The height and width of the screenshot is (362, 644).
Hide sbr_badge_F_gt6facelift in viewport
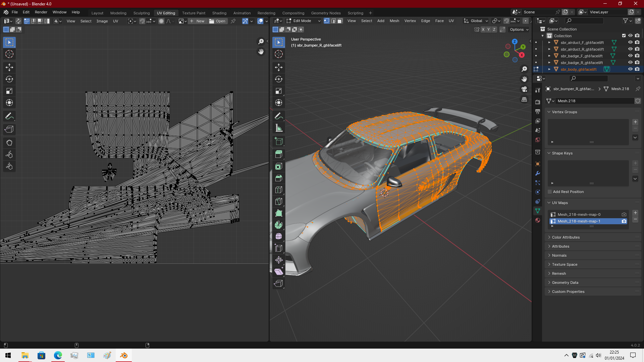[x=630, y=56]
